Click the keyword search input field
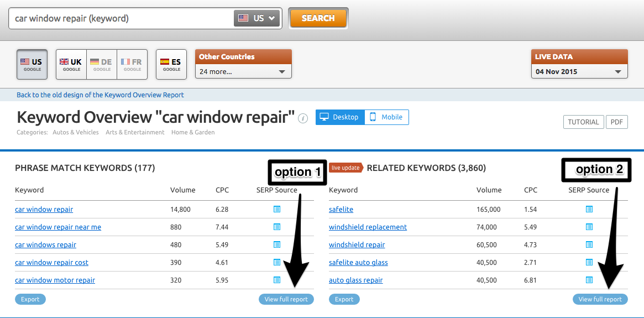644x318 pixels. click(122, 18)
